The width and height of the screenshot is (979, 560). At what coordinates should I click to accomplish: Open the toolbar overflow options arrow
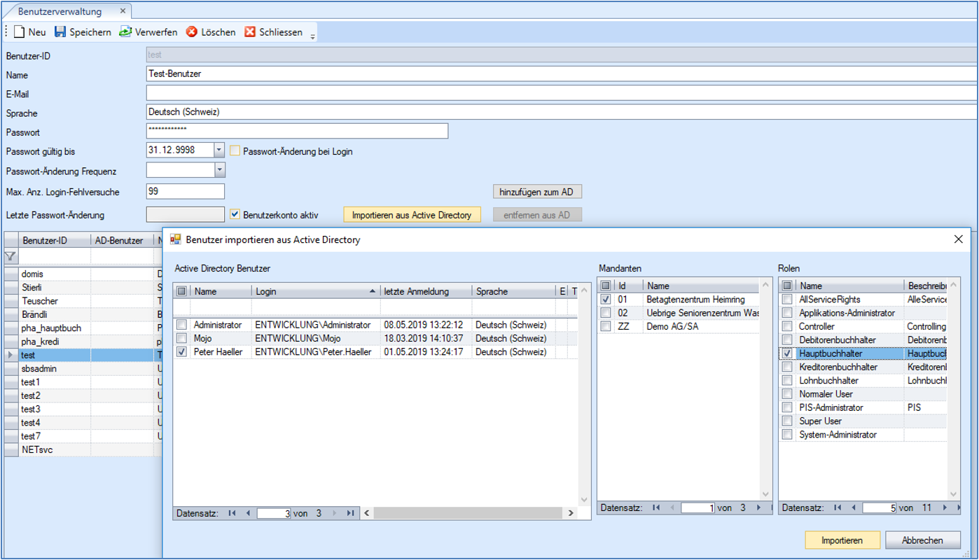tap(312, 35)
